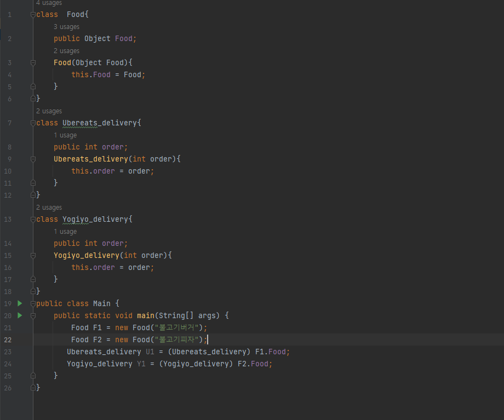Click 'Food F1' declaration on line 21
The image size is (504, 420).
(x=87, y=327)
